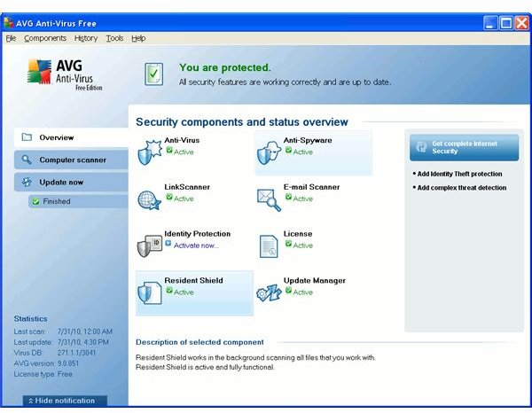Click the protected status checkmark icon
This screenshot has width=532, height=413.
153,74
